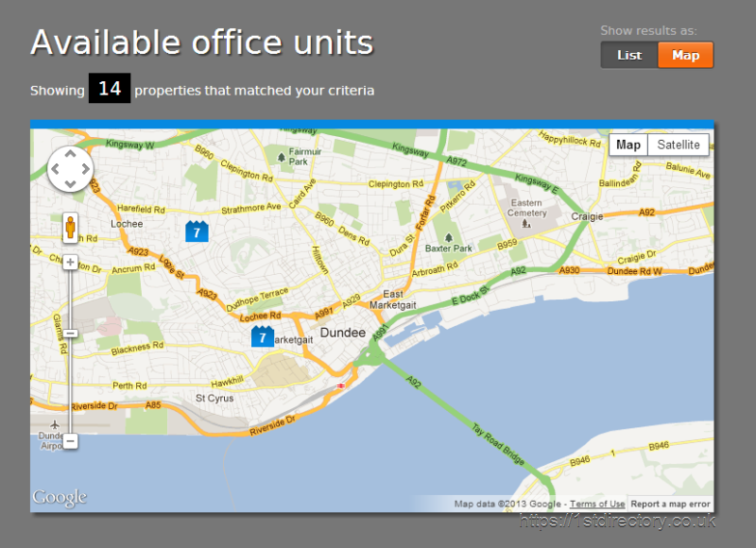Viewport: 756px width, 548px height.
Task: Click the Kingsway W road label
Action: pos(129,145)
